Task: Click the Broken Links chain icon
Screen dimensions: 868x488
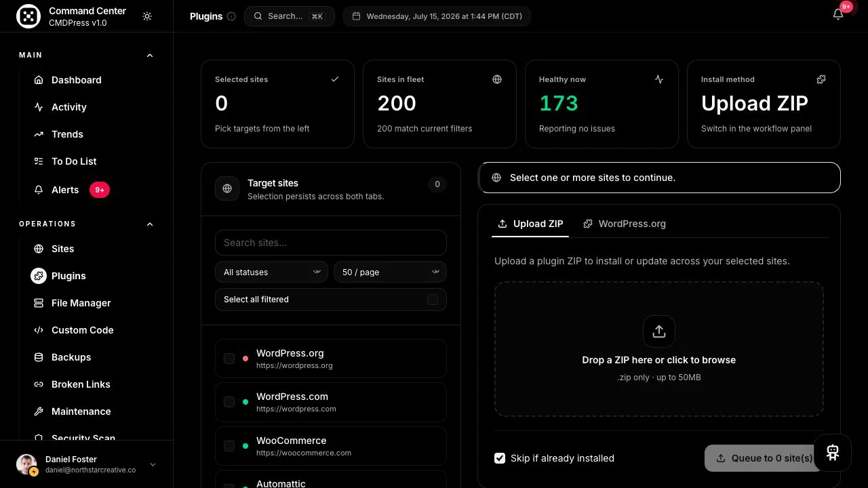Action: coord(39,384)
